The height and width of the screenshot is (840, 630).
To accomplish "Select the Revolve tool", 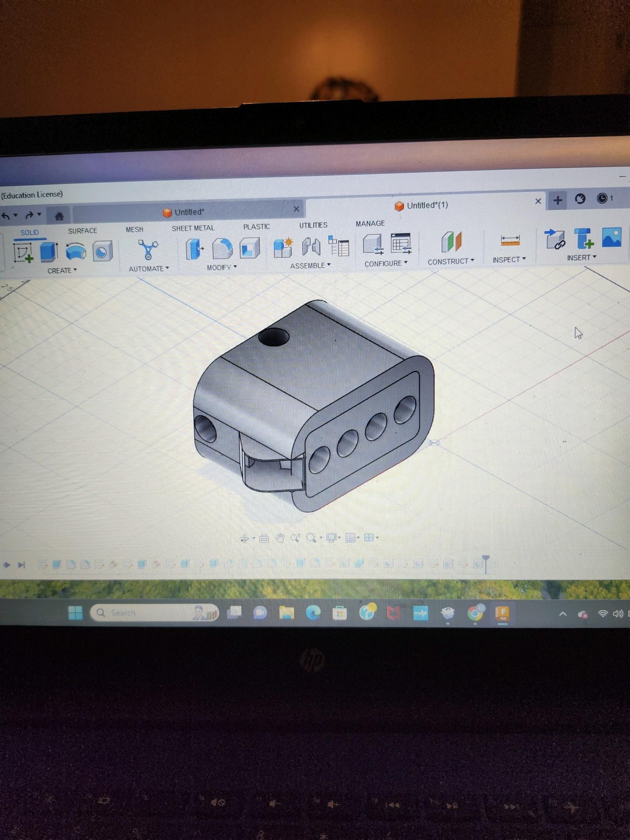I will point(76,251).
